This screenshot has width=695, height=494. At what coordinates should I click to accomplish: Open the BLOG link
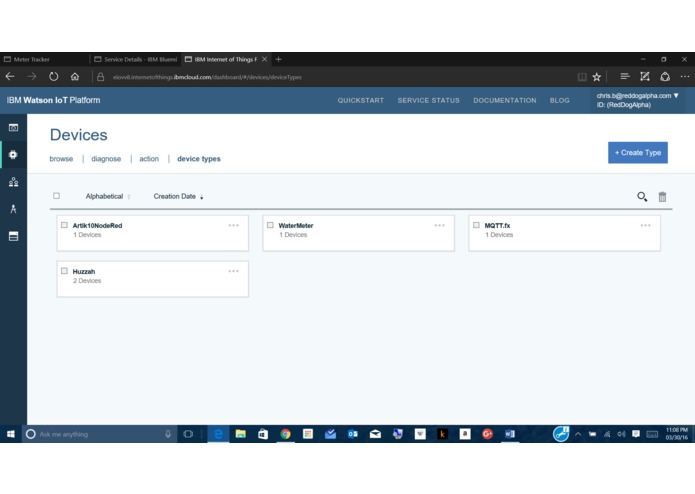560,101
